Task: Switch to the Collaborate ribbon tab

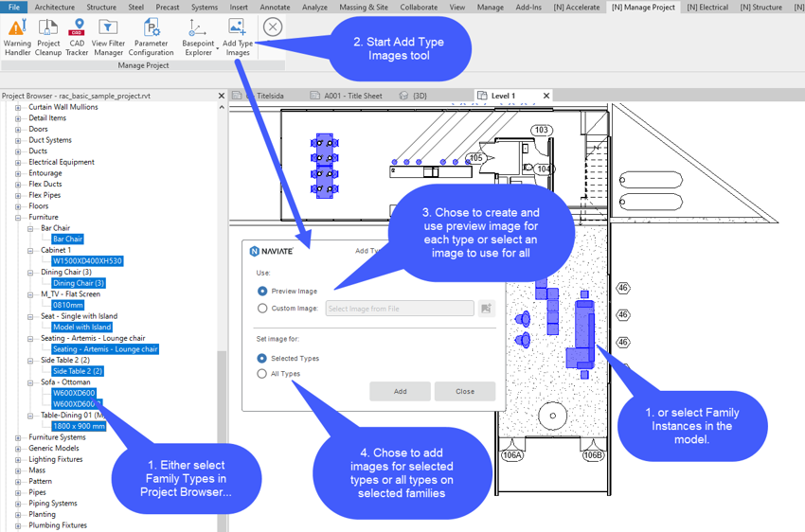Action: click(419, 8)
